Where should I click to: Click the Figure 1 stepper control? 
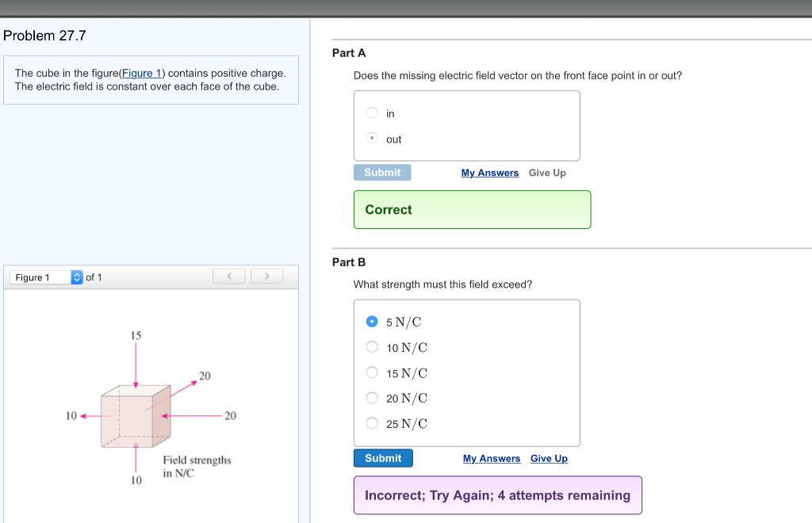(x=76, y=277)
